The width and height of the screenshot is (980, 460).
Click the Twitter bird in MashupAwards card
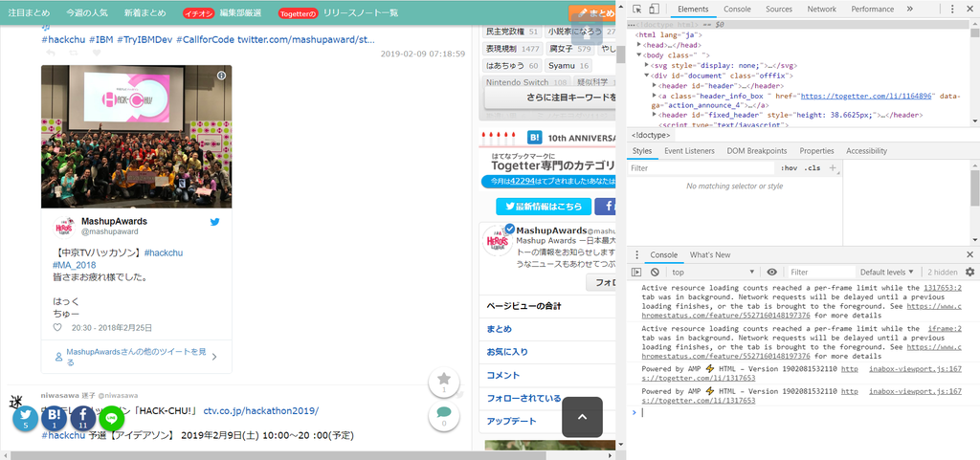[215, 222]
